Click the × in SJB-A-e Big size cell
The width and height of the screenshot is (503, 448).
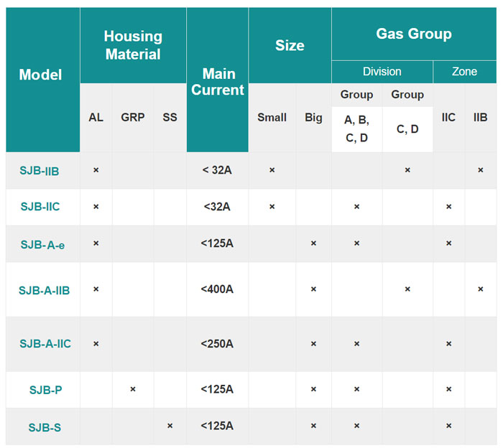pos(313,243)
